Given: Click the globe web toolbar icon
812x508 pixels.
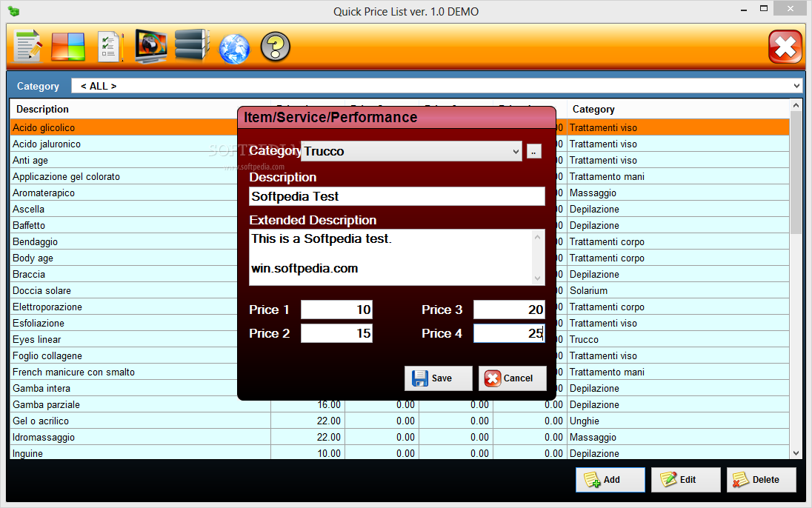Looking at the screenshot, I should click(x=234, y=49).
